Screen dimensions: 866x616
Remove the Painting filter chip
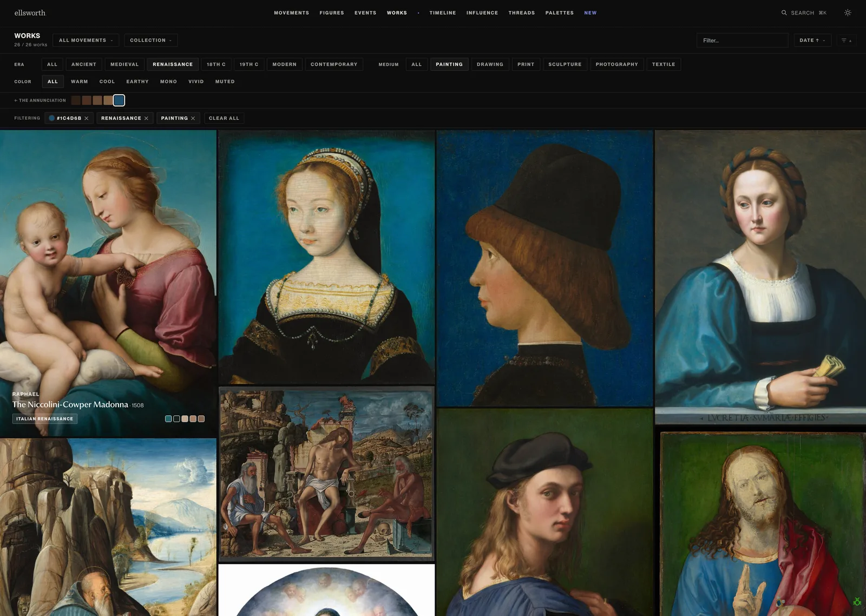pyautogui.click(x=193, y=118)
